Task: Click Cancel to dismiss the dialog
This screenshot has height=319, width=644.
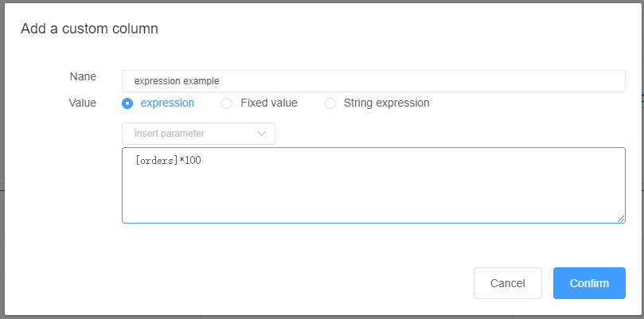Action: [x=508, y=283]
